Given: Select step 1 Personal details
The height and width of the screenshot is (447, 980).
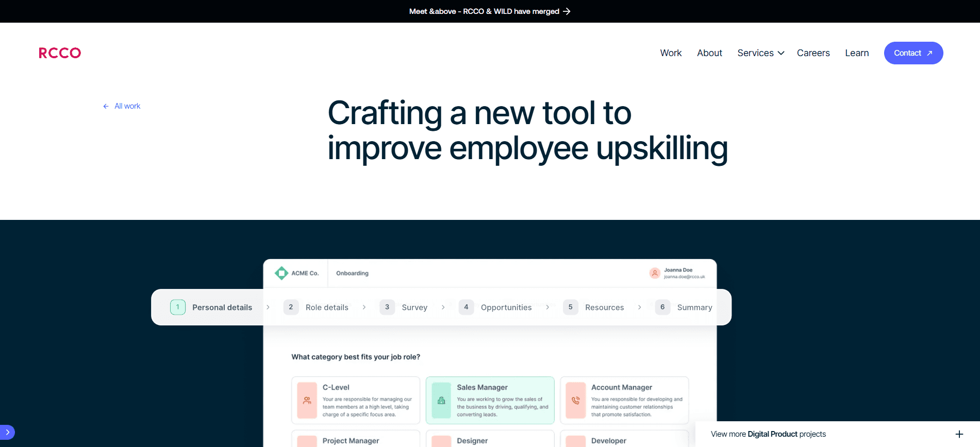Looking at the screenshot, I should pyautogui.click(x=211, y=307).
